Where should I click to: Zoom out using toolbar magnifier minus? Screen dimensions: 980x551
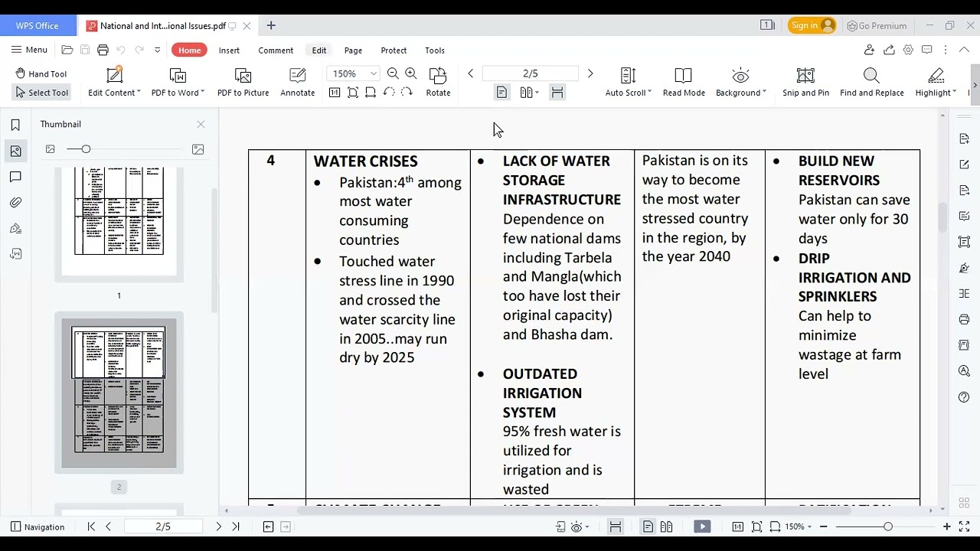(x=393, y=73)
